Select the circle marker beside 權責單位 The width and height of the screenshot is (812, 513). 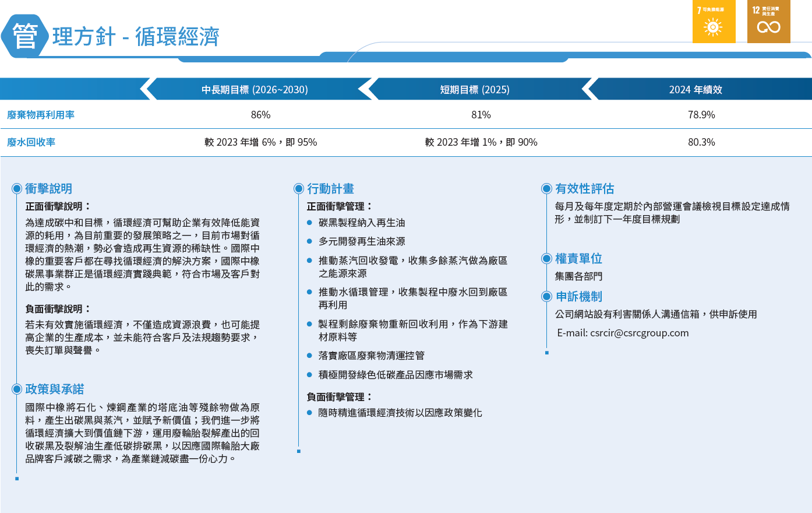[x=546, y=259]
